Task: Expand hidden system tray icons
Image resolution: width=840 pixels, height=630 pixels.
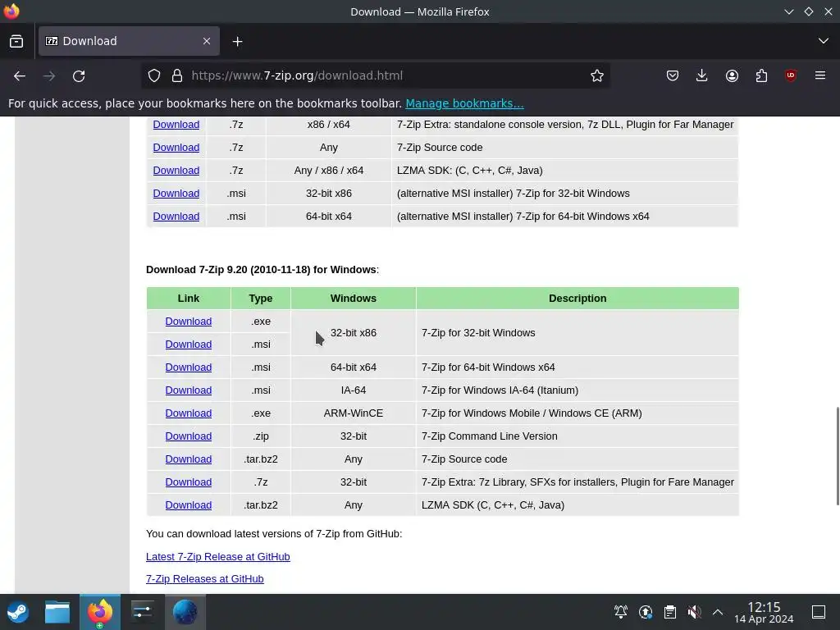Action: [x=718, y=612]
